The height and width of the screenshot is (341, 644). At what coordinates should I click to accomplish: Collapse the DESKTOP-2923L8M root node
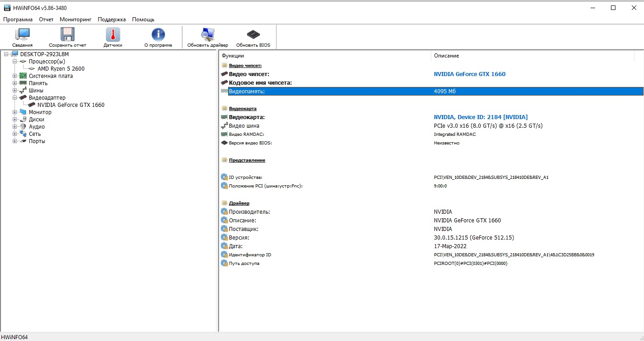(6, 54)
